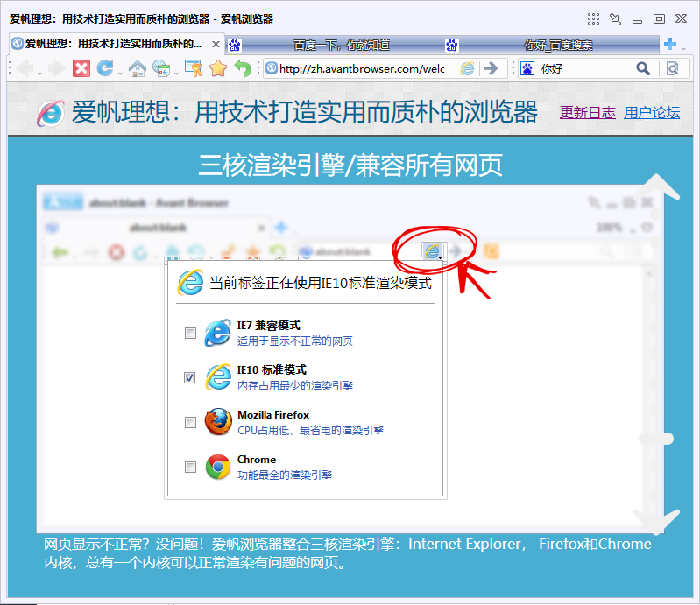The height and width of the screenshot is (605, 700).
Task: Check the Mozilla Firefox checkbox
Action: [x=190, y=422]
